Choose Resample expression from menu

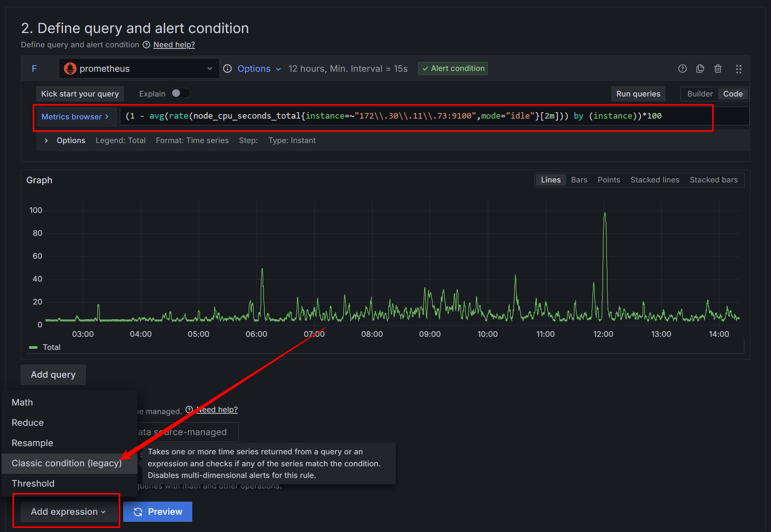click(x=69, y=443)
